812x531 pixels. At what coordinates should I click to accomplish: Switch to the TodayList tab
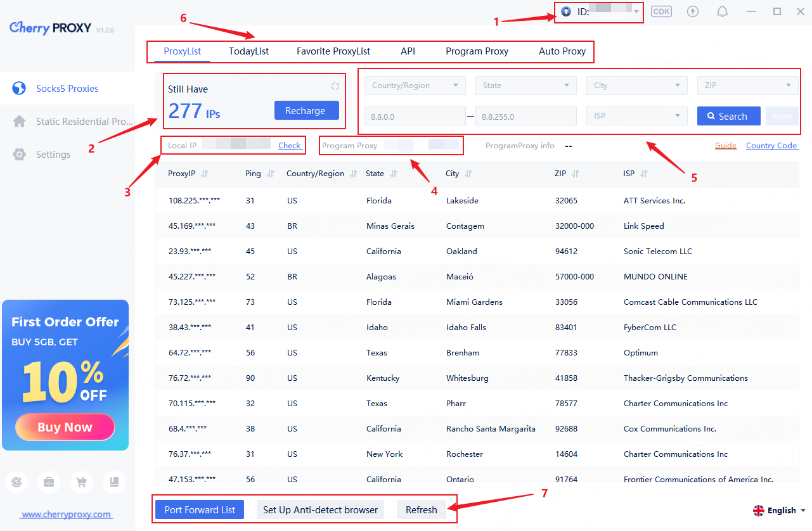248,51
